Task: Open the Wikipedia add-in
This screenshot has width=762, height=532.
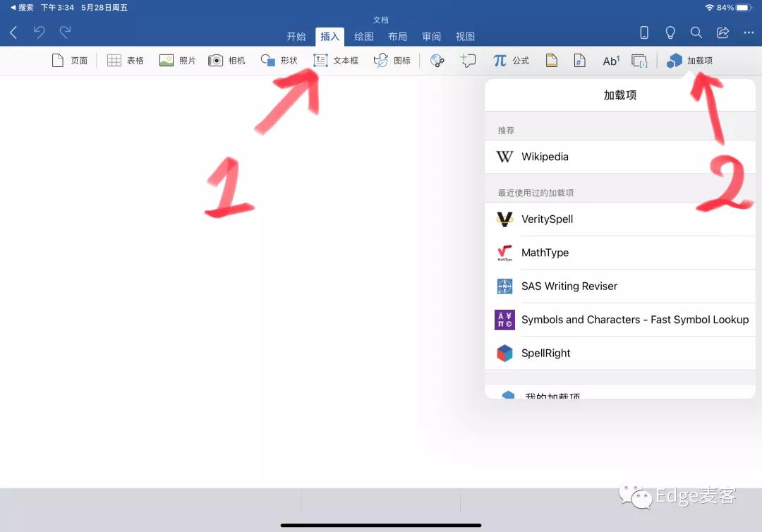Action: click(x=543, y=157)
